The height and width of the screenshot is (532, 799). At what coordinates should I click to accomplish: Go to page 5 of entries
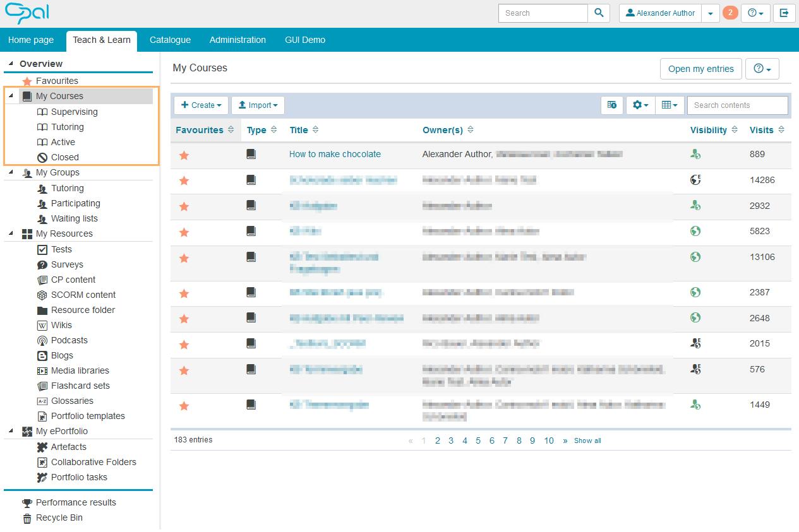[478, 440]
